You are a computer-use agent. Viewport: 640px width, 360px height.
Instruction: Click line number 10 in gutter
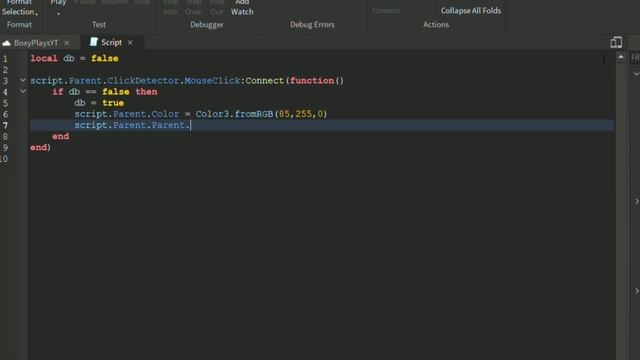4,159
